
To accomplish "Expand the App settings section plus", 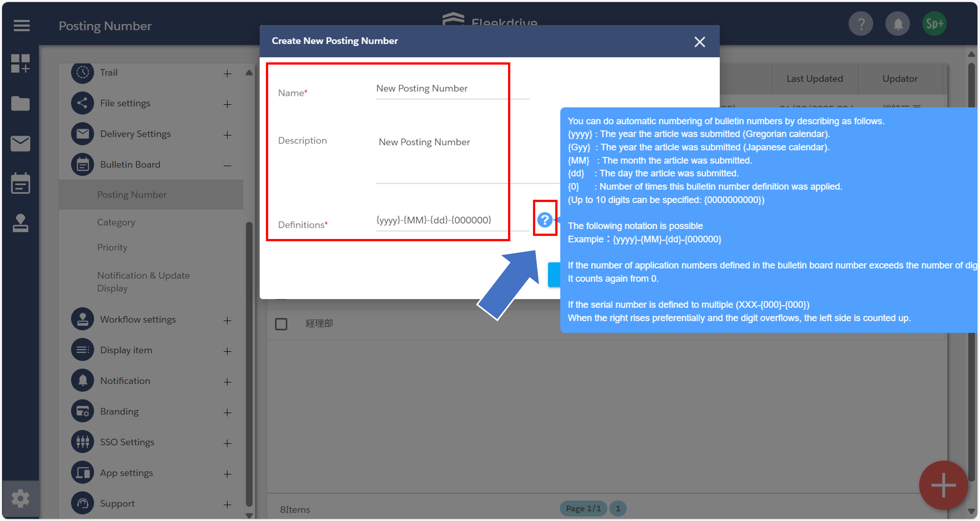I will (x=227, y=474).
